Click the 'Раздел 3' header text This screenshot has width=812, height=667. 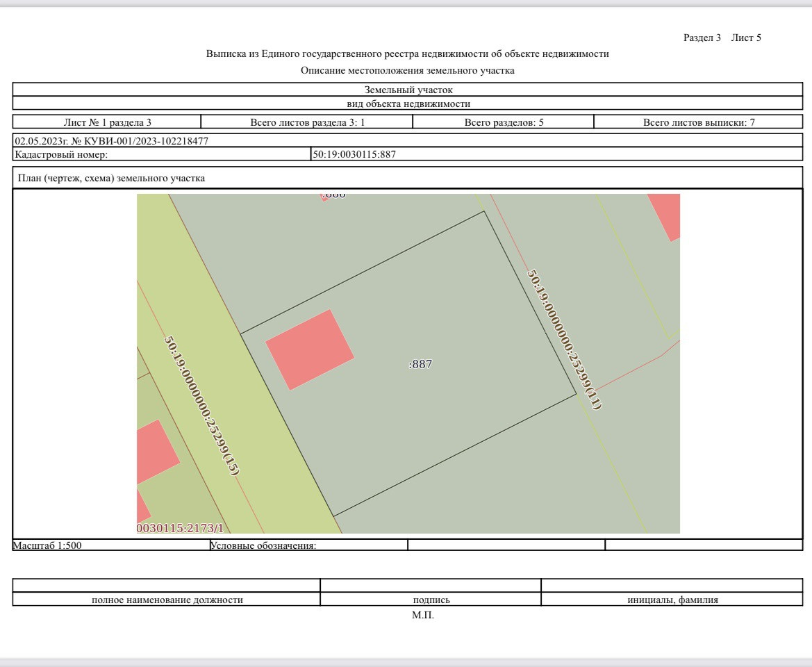702,38
